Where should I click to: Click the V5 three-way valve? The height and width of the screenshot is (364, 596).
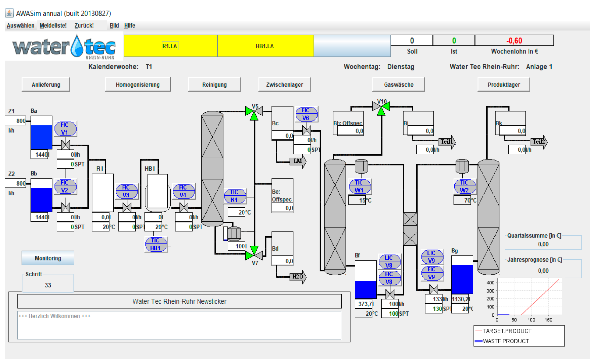[x=254, y=112]
